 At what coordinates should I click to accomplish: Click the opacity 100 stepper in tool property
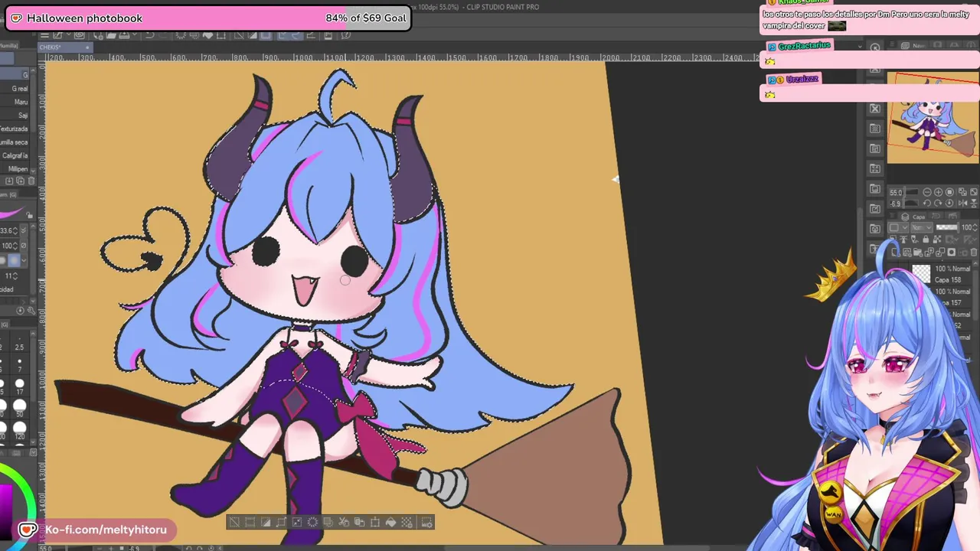click(x=15, y=246)
